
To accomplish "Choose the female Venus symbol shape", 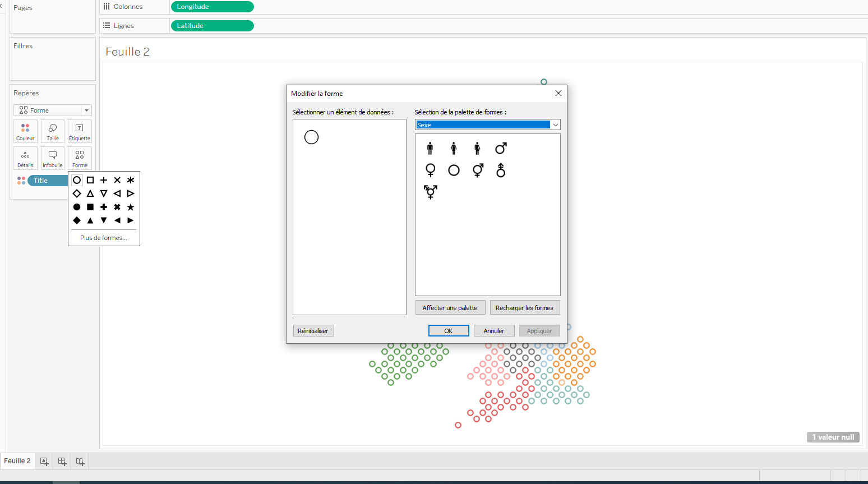I will pos(430,170).
